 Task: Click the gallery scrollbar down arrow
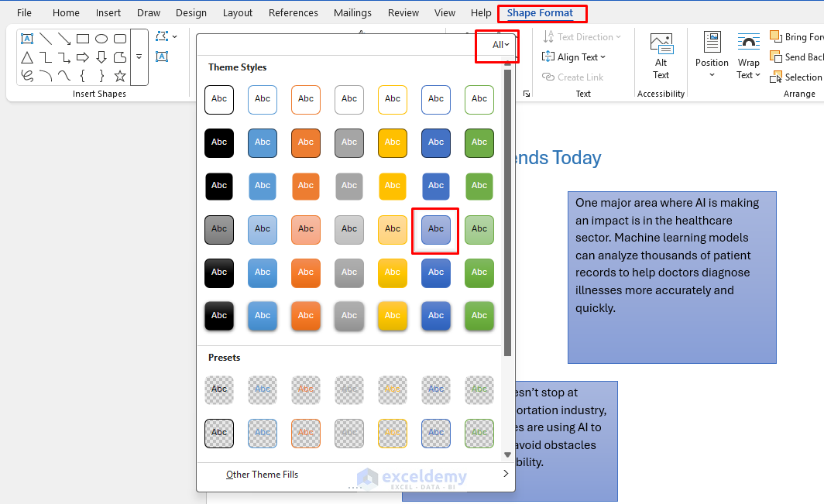click(x=508, y=454)
